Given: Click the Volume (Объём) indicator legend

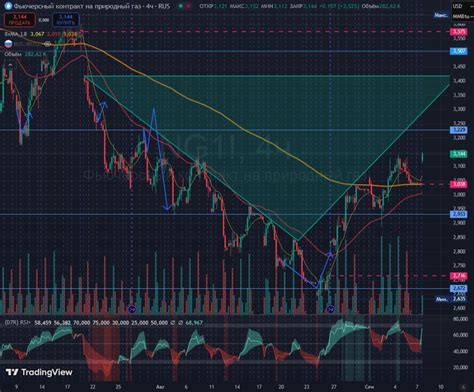Looking at the screenshot, I should pos(13,54).
